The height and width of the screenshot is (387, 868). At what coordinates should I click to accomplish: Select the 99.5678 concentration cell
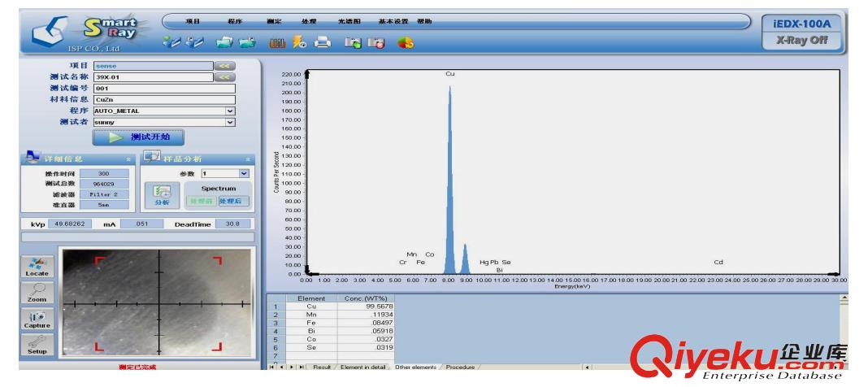(366, 307)
